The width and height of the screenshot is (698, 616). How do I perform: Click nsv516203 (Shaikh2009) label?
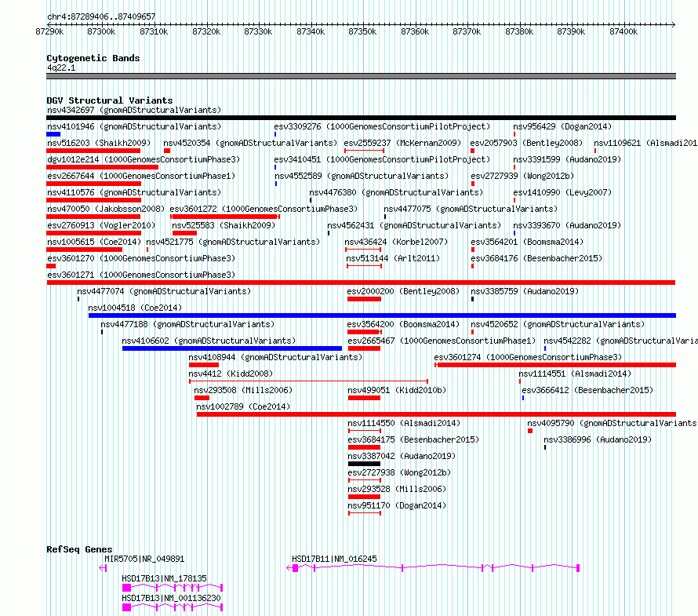pos(99,143)
